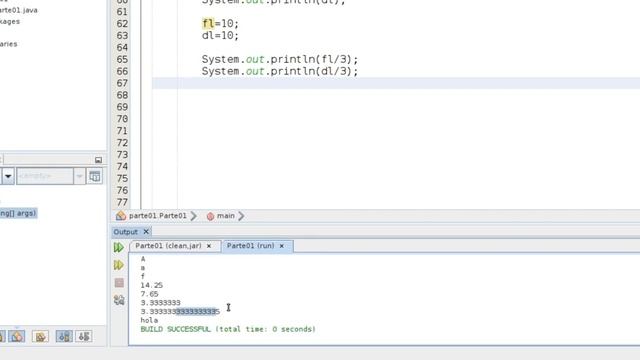Click the println(fl/3) statement on line 65
Viewport: 640px width, 360px height.
click(280, 60)
